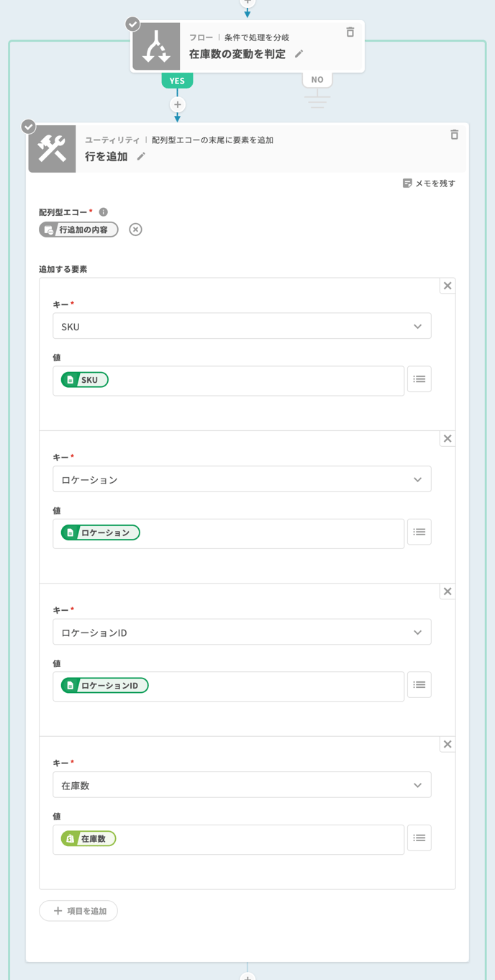
Task: Click メモを残す to leave a note
Action: [429, 183]
